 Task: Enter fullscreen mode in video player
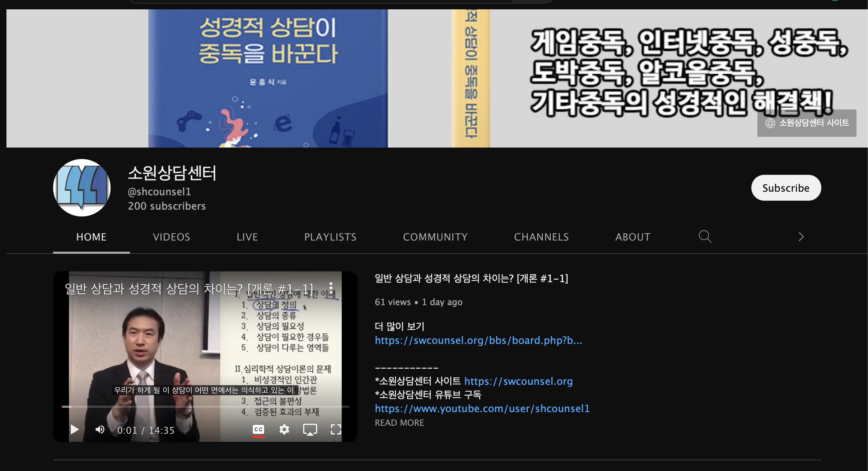point(336,429)
